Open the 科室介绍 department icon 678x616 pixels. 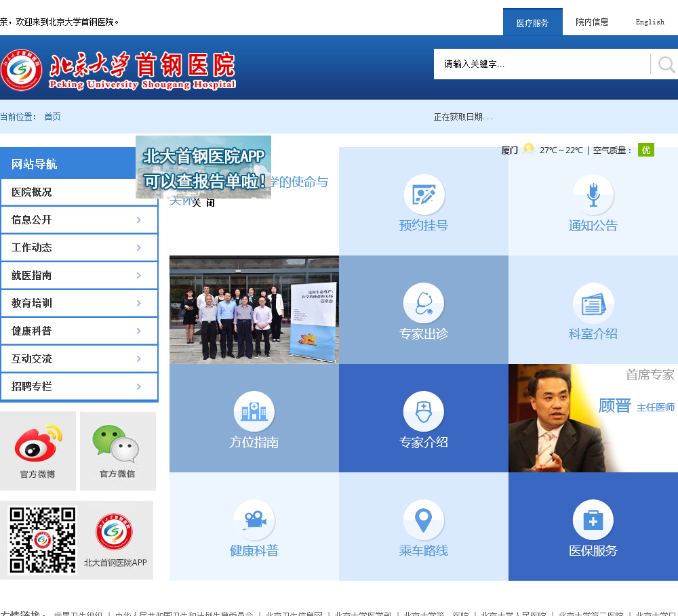point(593,303)
